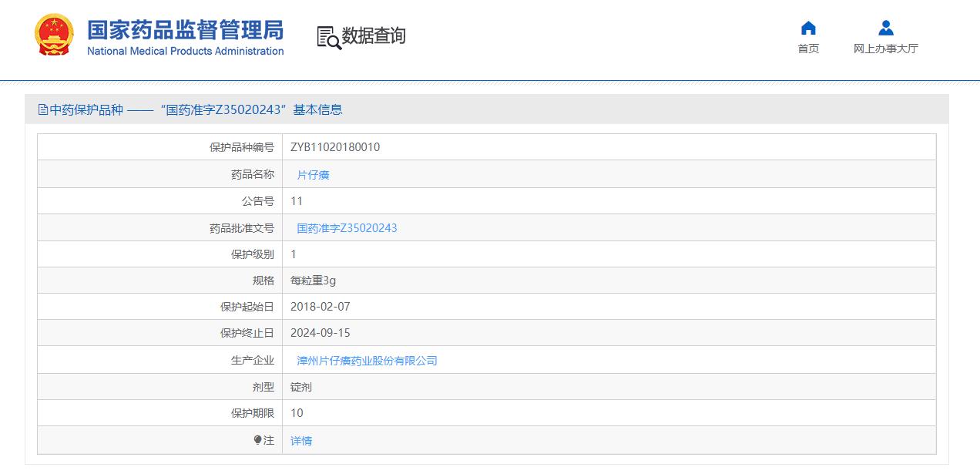Click the 首页 home icon
This screenshot has width=980, height=474.
tap(808, 28)
